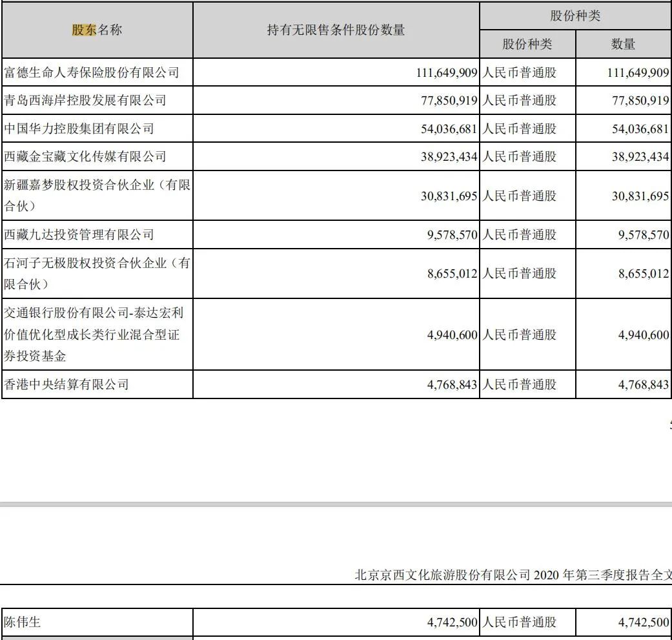The width and height of the screenshot is (672, 640).
Task: Click 111,649,909 in the unrestricted shares column
Action: point(447,73)
